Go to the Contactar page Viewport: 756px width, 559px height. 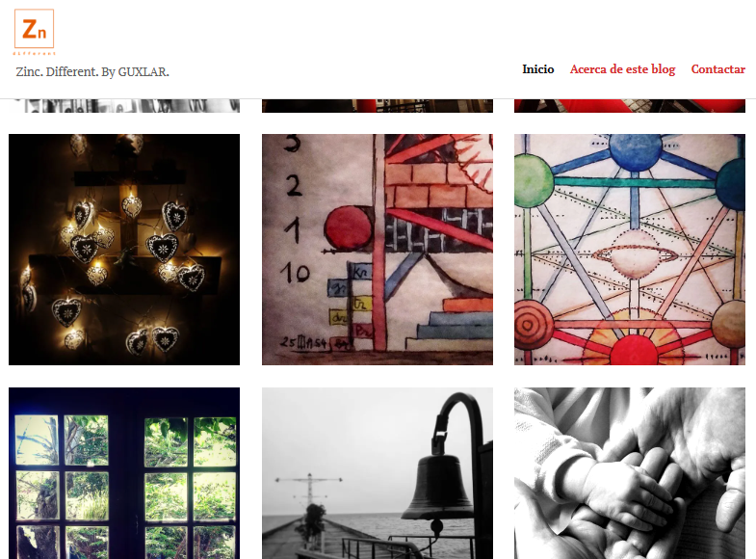click(x=717, y=69)
